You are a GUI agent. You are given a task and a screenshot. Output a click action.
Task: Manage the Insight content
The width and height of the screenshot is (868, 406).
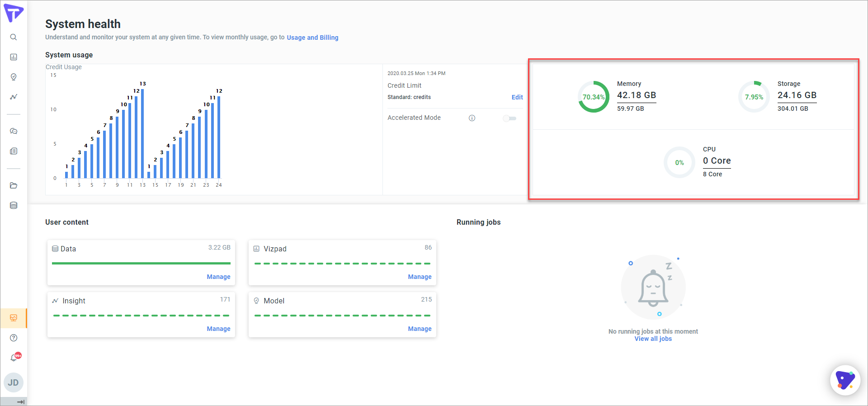(218, 329)
